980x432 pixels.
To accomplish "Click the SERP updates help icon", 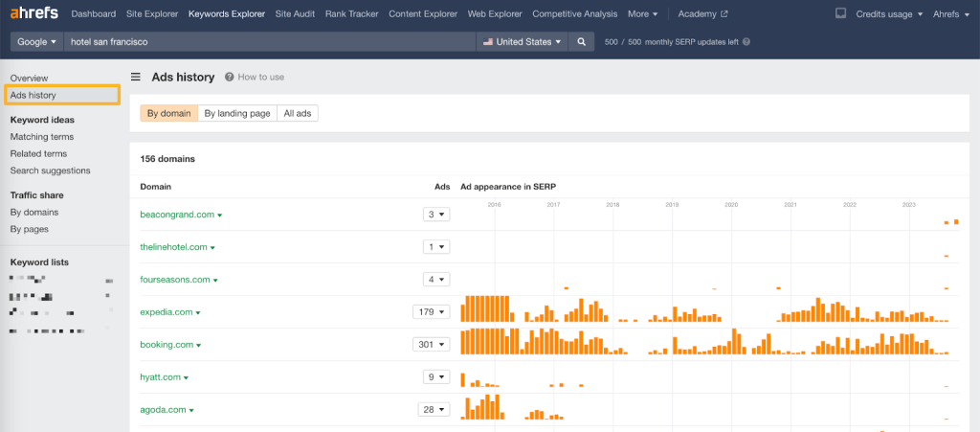I will coord(746,42).
